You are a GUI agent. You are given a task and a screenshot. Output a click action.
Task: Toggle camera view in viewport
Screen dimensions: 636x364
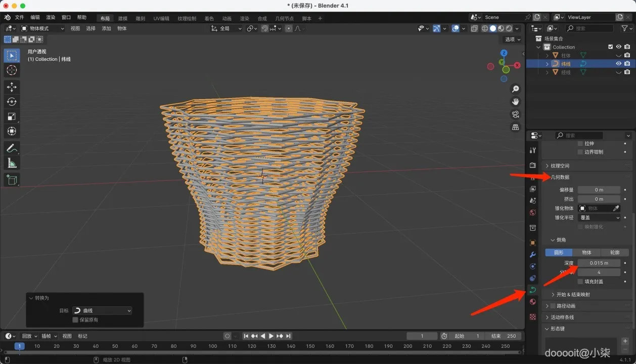(x=515, y=114)
